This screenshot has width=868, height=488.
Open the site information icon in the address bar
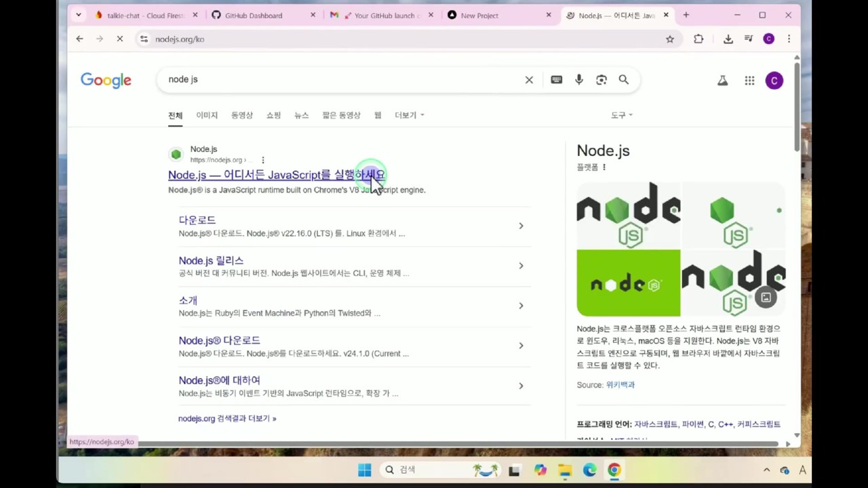pos(144,39)
